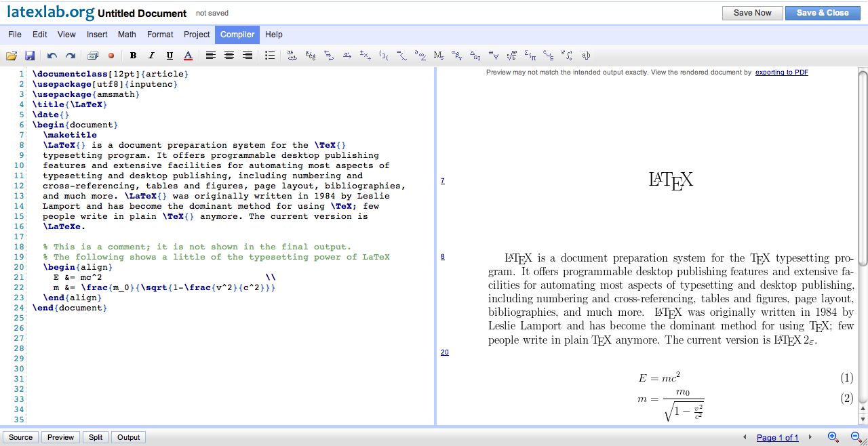Center align the text
868x446 pixels.
pos(229,56)
